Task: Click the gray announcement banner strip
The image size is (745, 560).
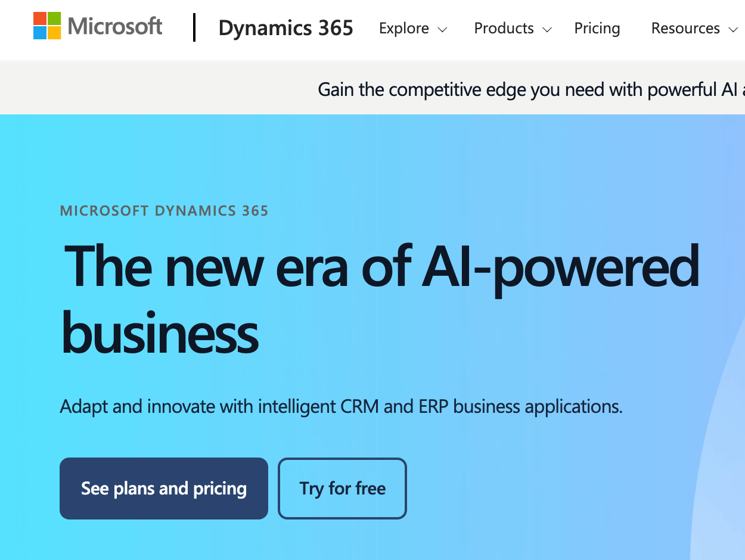Action: click(372, 88)
